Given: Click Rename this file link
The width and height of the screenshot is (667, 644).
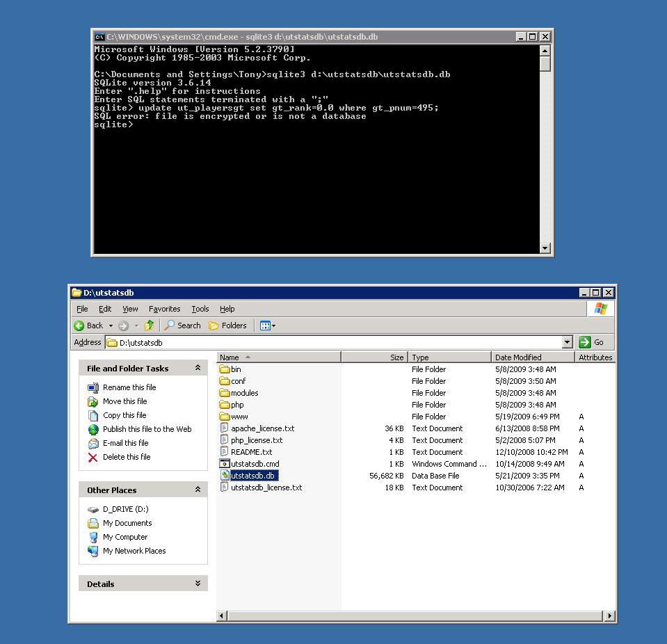Looking at the screenshot, I should point(129,387).
